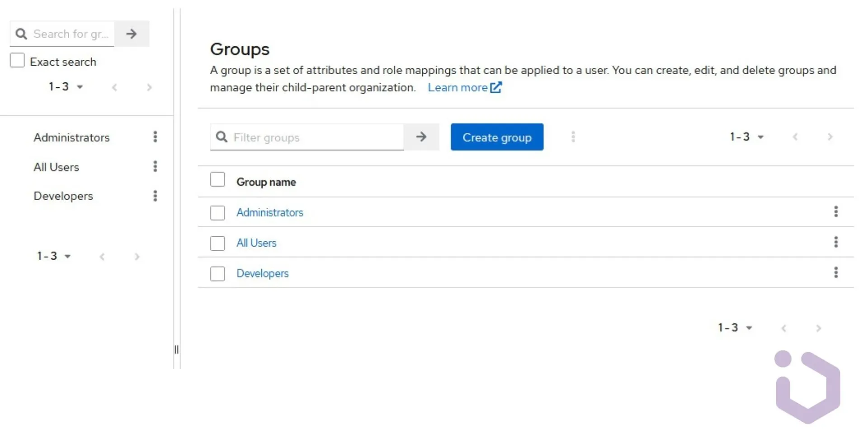Check the All Users row checkbox
The height and width of the screenshot is (434, 868).
(x=217, y=243)
